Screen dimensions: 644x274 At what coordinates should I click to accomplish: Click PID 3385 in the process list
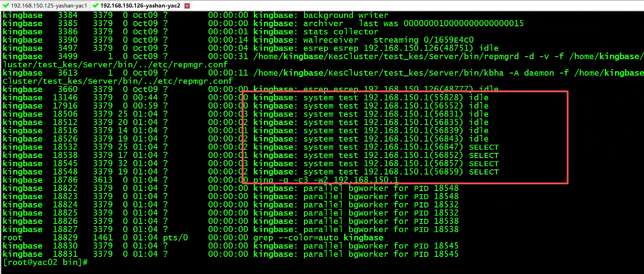click(x=68, y=23)
